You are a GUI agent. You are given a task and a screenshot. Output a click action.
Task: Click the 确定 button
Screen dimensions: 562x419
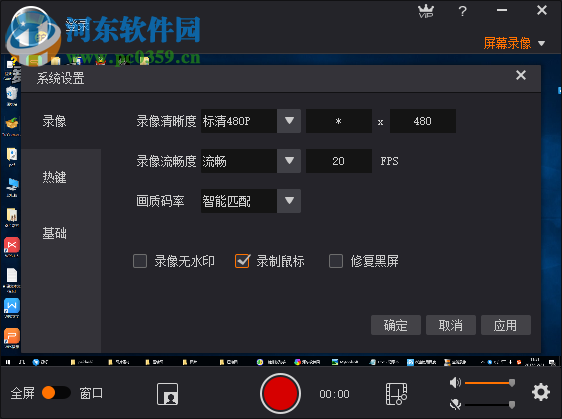(396, 325)
